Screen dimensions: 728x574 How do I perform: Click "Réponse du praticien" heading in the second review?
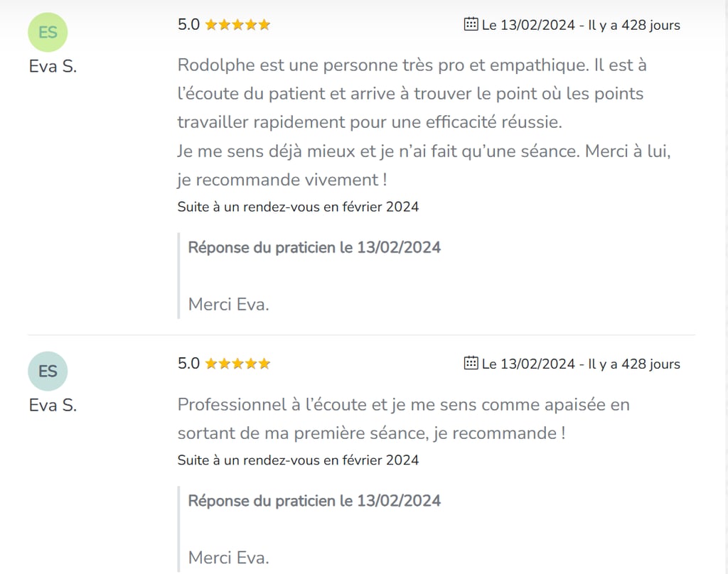(x=314, y=501)
